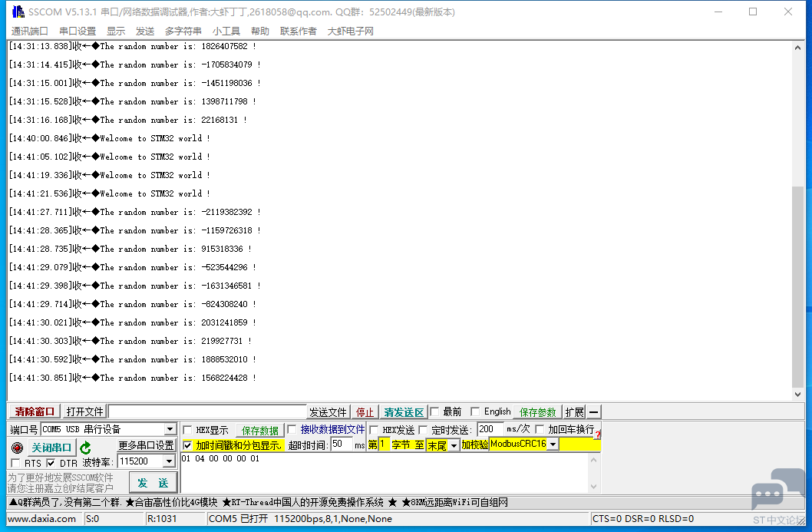The height and width of the screenshot is (532, 812).
Task: Open the 帮助 menu
Action: 260,31
